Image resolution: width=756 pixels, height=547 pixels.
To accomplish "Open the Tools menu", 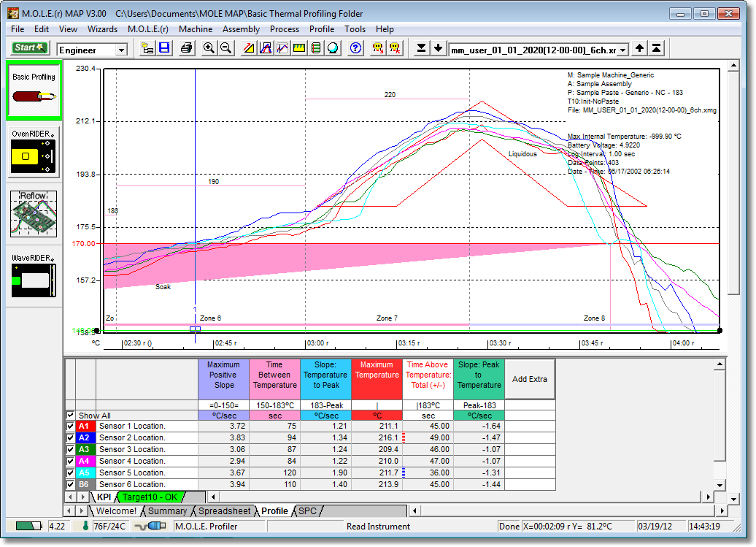I will pyautogui.click(x=355, y=29).
